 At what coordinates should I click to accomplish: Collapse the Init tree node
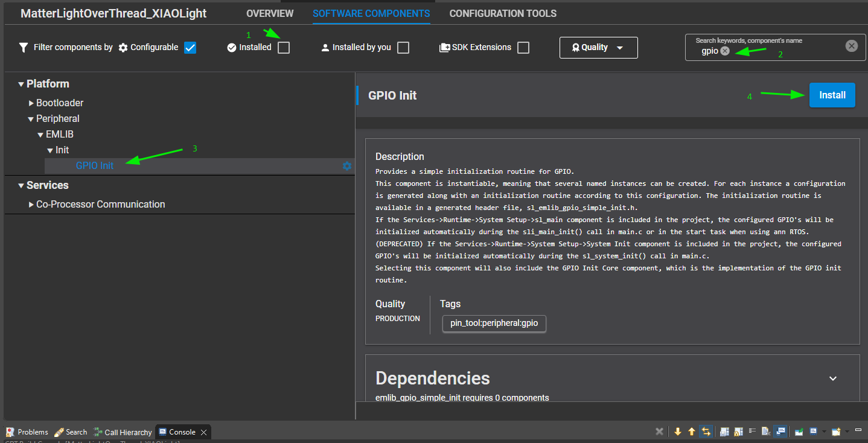coord(50,150)
